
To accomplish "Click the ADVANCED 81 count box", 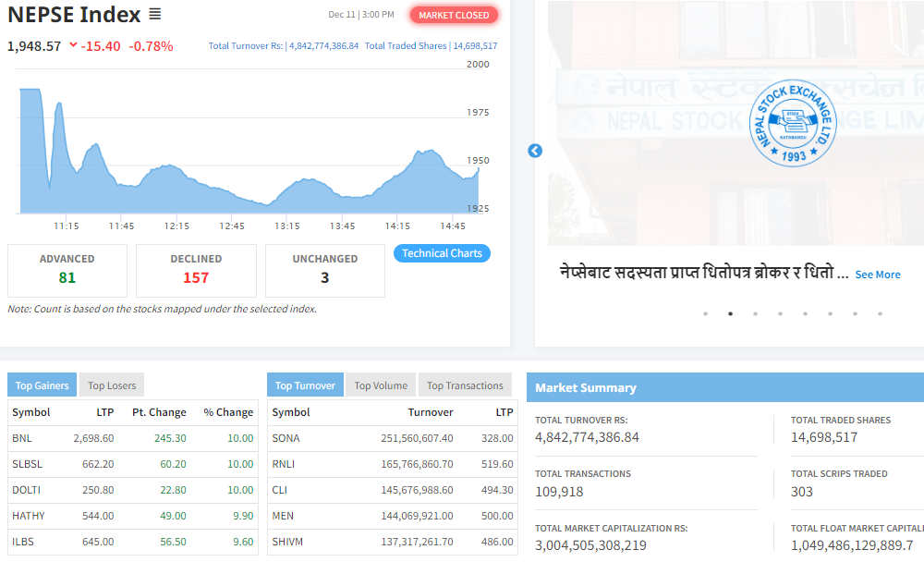I will coord(67,271).
